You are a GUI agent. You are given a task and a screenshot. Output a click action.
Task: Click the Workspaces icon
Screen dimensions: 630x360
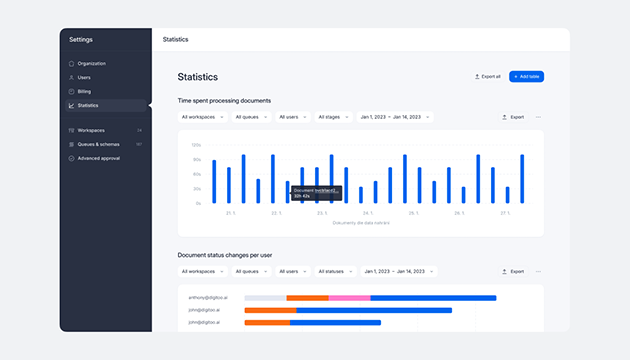click(71, 131)
